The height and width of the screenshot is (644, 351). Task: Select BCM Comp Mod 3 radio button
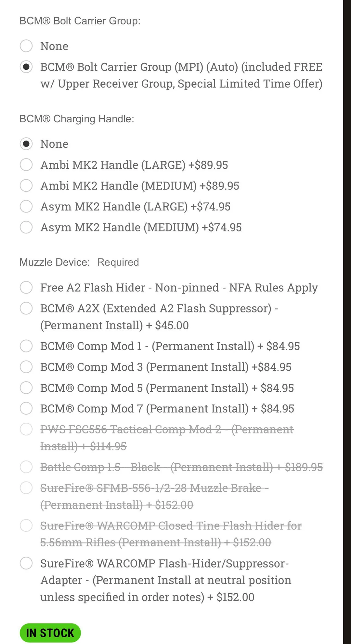click(x=26, y=367)
